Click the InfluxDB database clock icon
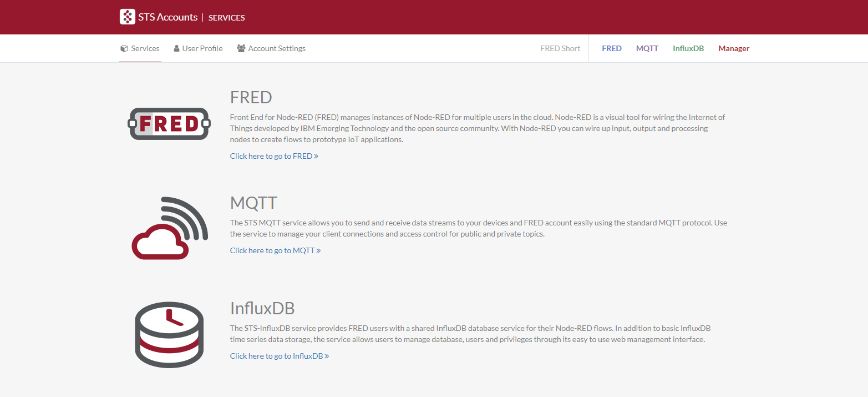The image size is (868, 397). point(169,334)
